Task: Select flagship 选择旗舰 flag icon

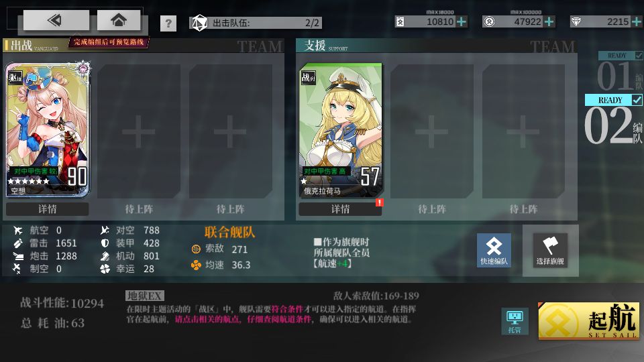Action: [x=550, y=250]
